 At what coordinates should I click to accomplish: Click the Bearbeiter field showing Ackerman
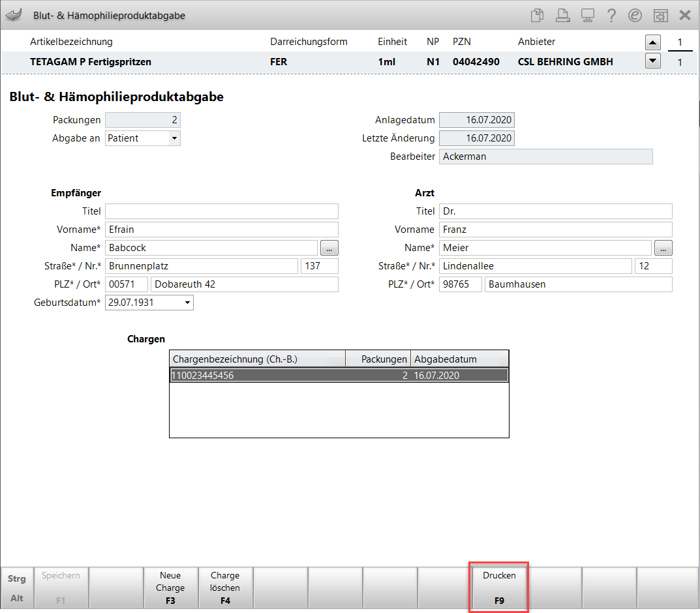pyautogui.click(x=545, y=157)
